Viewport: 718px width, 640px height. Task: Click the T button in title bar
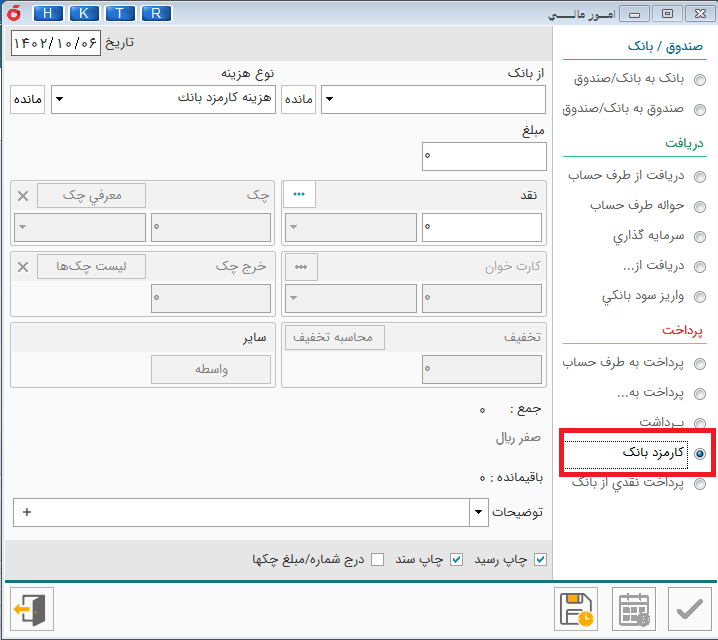pyautogui.click(x=120, y=13)
